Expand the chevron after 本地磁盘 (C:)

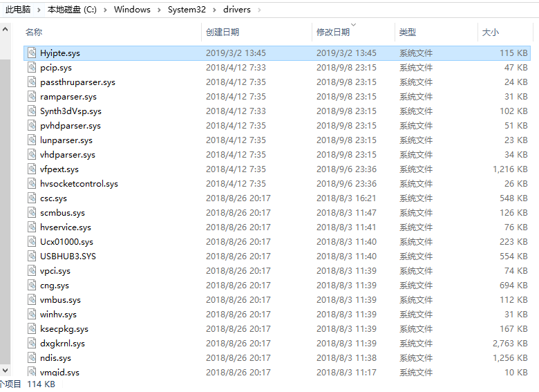(105, 10)
